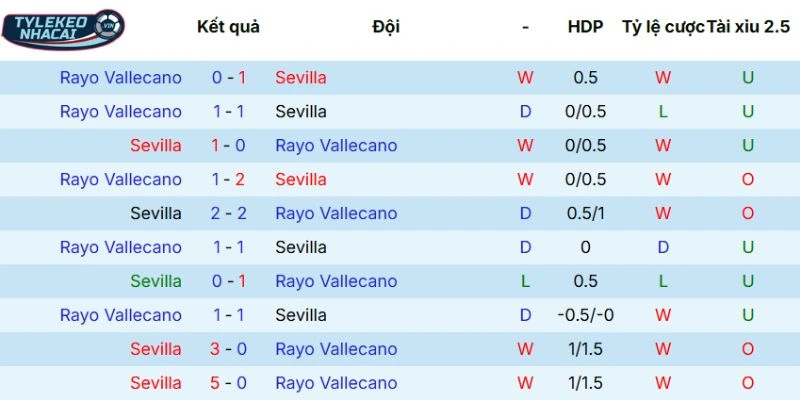Screen dimensions: 800x400
Task: Click the dash column header
Action: pos(525,27)
